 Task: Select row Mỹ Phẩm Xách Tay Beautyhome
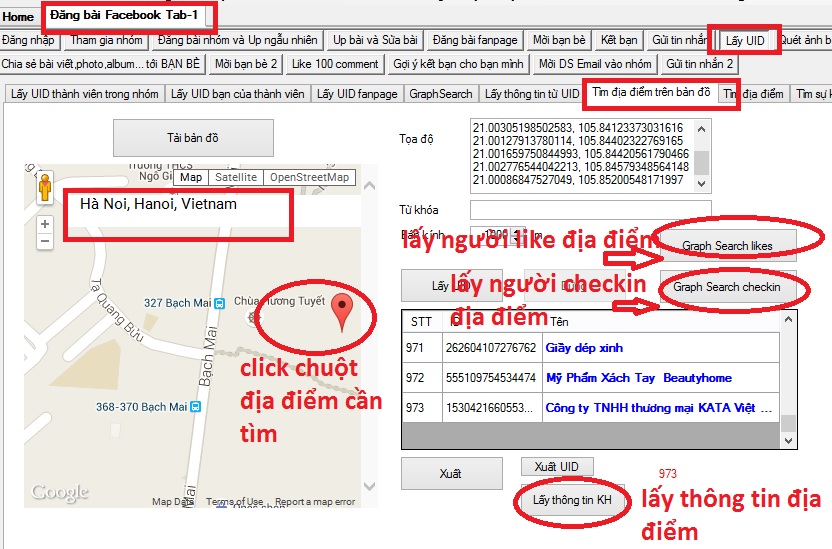tap(591, 378)
